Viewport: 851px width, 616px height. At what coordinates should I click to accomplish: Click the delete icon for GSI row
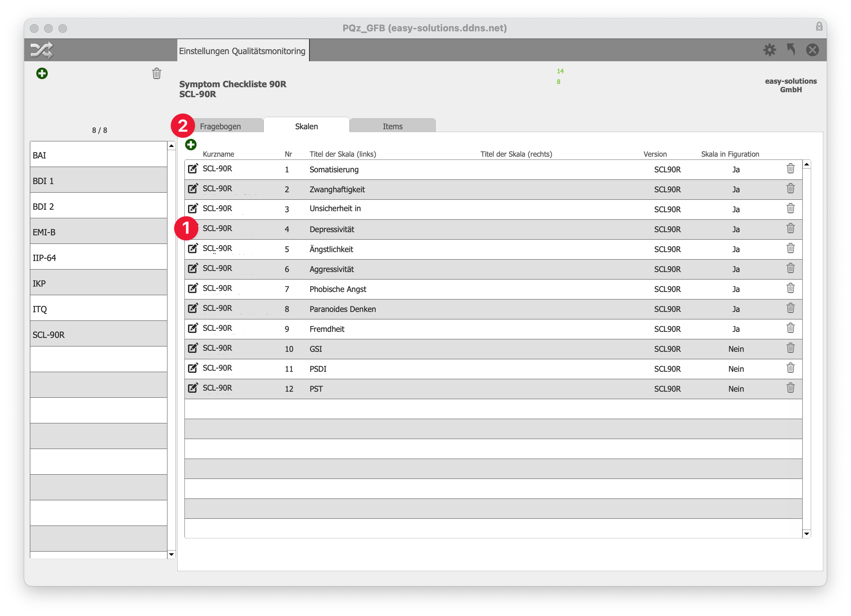click(x=791, y=348)
